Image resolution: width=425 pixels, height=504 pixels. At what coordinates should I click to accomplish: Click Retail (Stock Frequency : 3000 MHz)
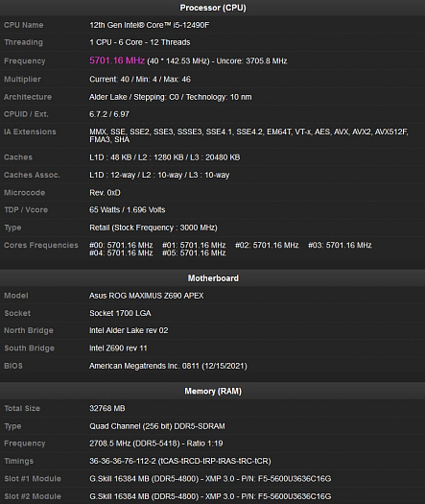coord(153,228)
